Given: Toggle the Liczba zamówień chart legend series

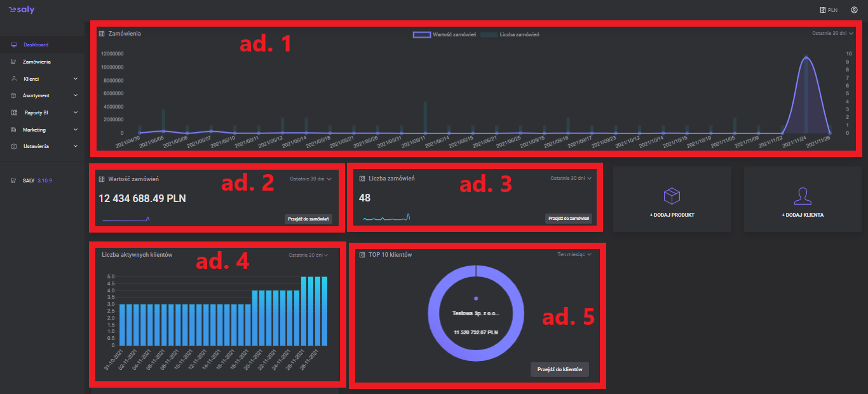Looking at the screenshot, I should [x=510, y=34].
